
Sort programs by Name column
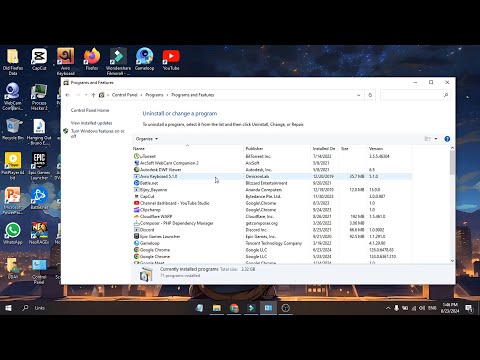pyautogui.click(x=188, y=148)
